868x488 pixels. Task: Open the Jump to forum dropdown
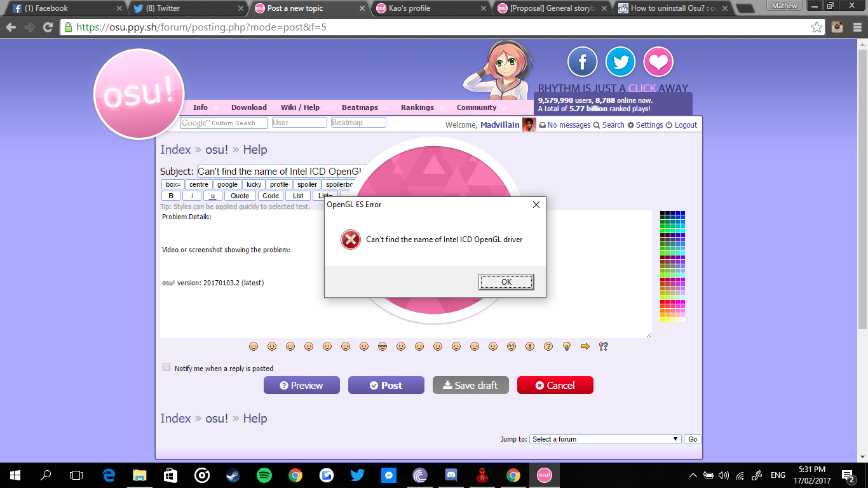(606, 439)
